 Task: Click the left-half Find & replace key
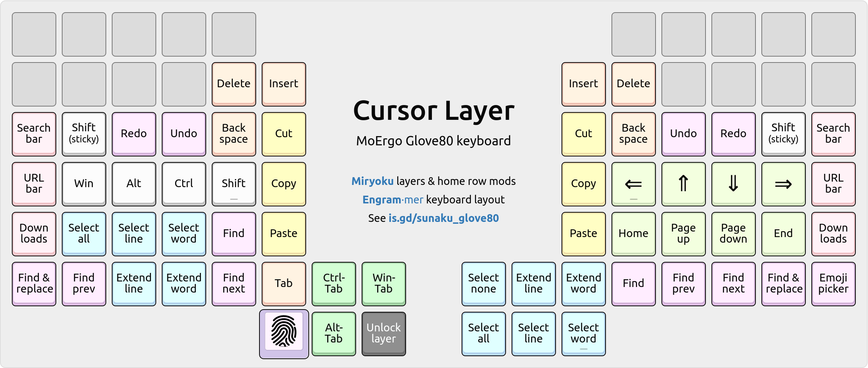34,284
